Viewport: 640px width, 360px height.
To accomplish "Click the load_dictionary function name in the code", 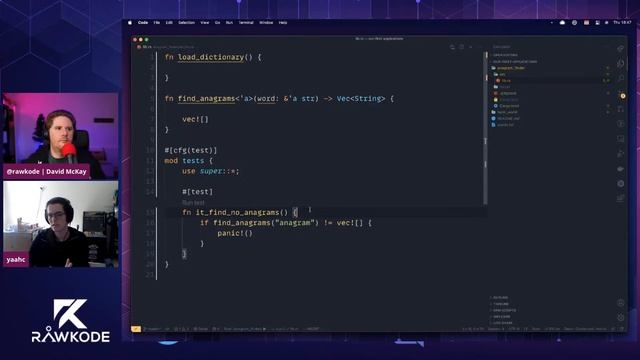I will tap(211, 57).
